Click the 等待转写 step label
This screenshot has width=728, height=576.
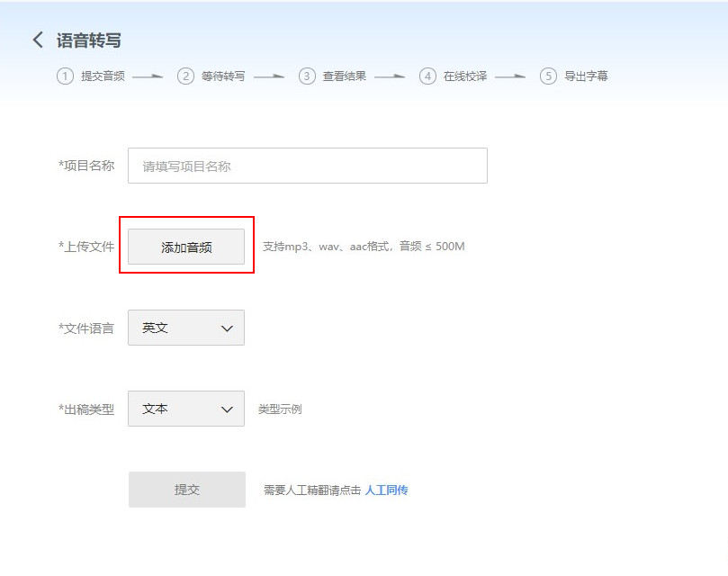(x=221, y=76)
